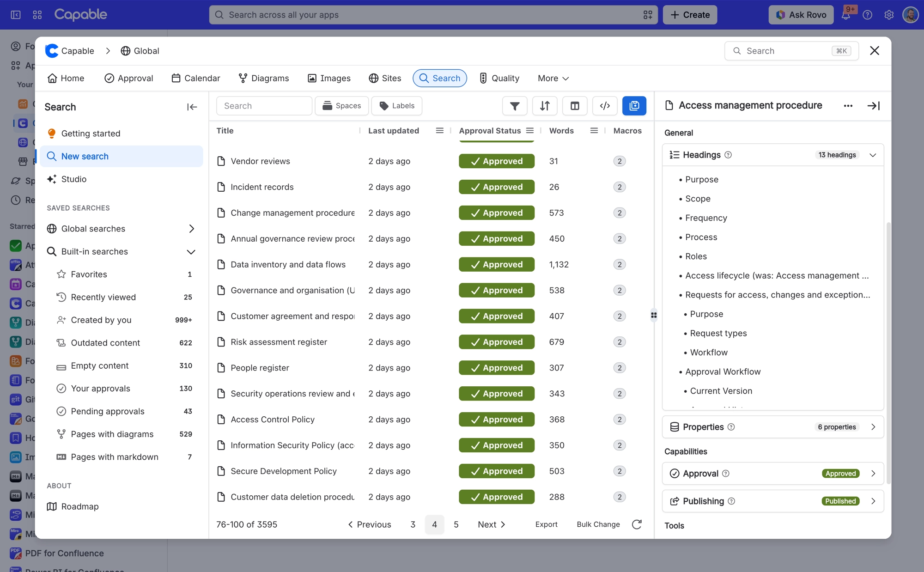Click the results Search input field
The height and width of the screenshot is (572, 924).
[264, 106]
